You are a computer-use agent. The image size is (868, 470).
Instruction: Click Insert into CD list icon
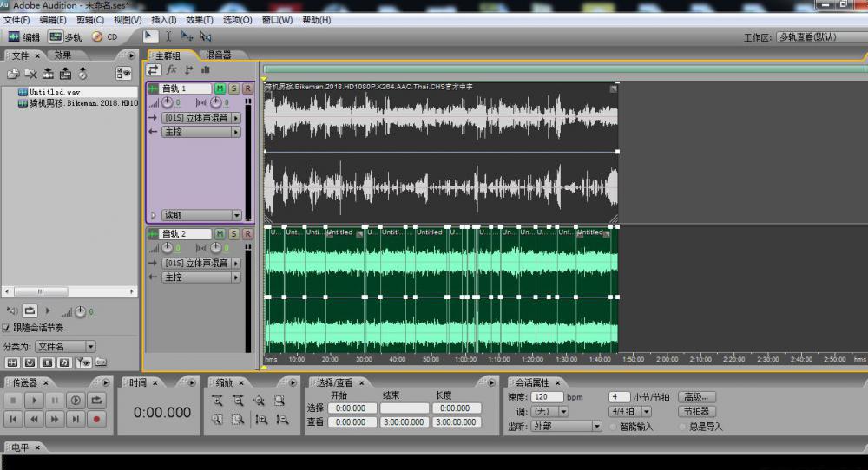click(x=82, y=74)
